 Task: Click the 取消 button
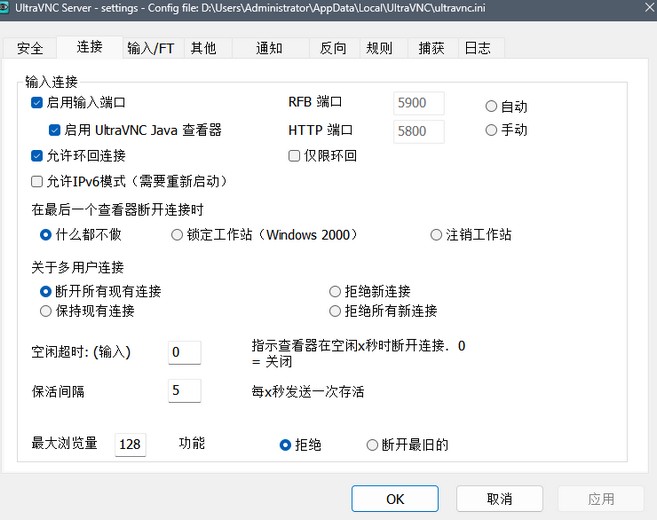point(499,499)
